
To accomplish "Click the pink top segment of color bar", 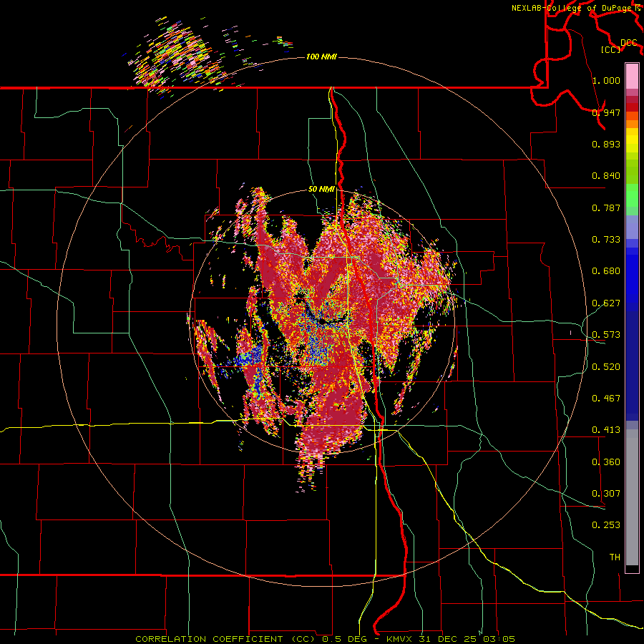I will coord(632,76).
